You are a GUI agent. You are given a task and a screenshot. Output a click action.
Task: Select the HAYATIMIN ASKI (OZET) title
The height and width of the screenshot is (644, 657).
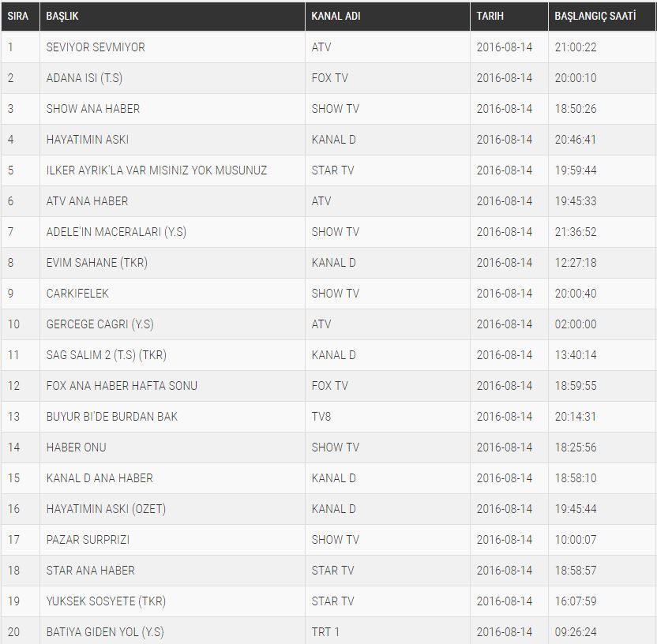pos(106,509)
